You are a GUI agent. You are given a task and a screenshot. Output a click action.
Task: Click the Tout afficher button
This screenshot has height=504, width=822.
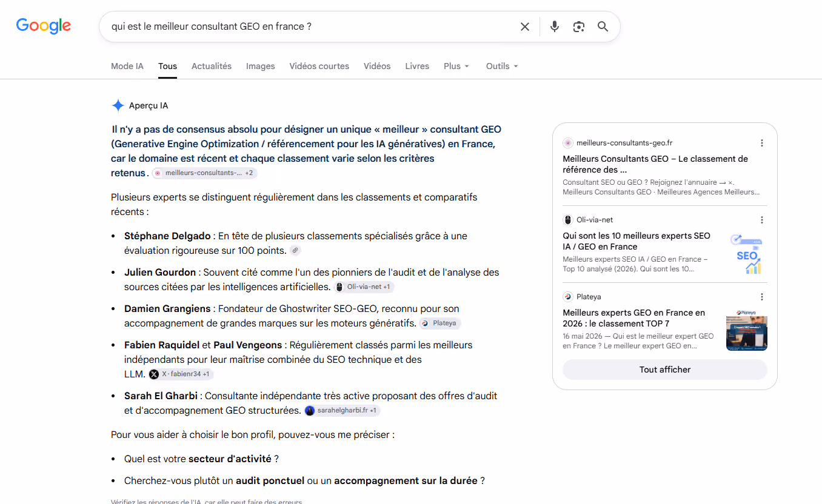[x=665, y=370]
